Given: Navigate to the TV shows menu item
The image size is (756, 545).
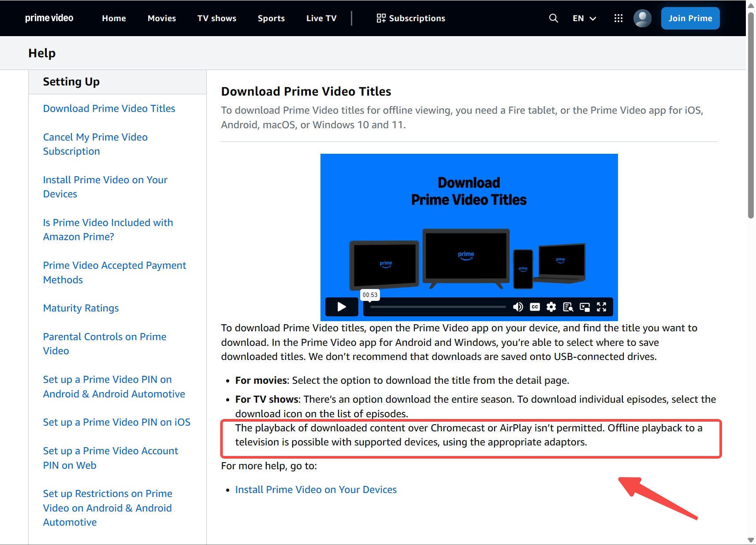Looking at the screenshot, I should pyautogui.click(x=216, y=18).
